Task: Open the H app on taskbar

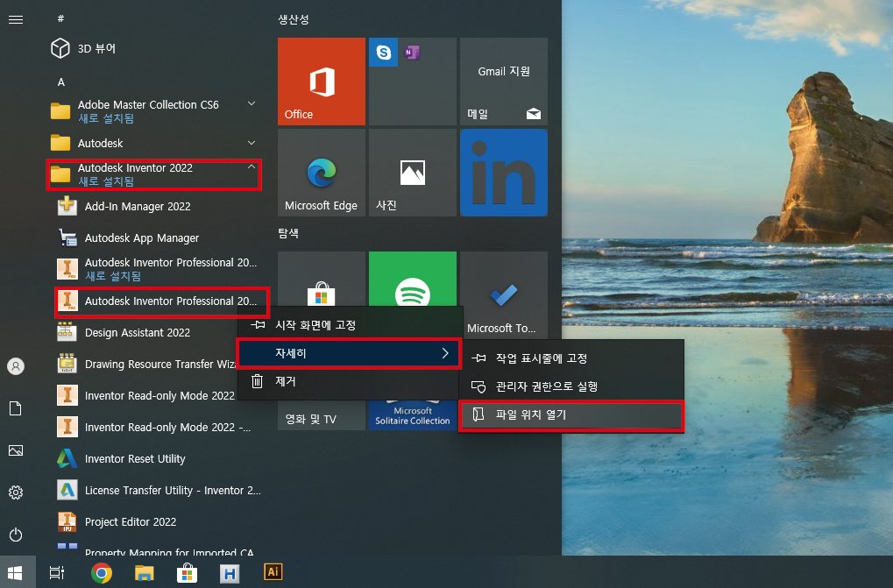Action: pyautogui.click(x=230, y=573)
